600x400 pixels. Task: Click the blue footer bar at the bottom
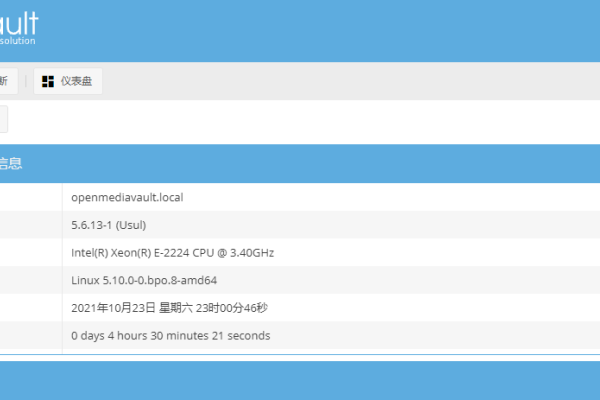pos(300,380)
